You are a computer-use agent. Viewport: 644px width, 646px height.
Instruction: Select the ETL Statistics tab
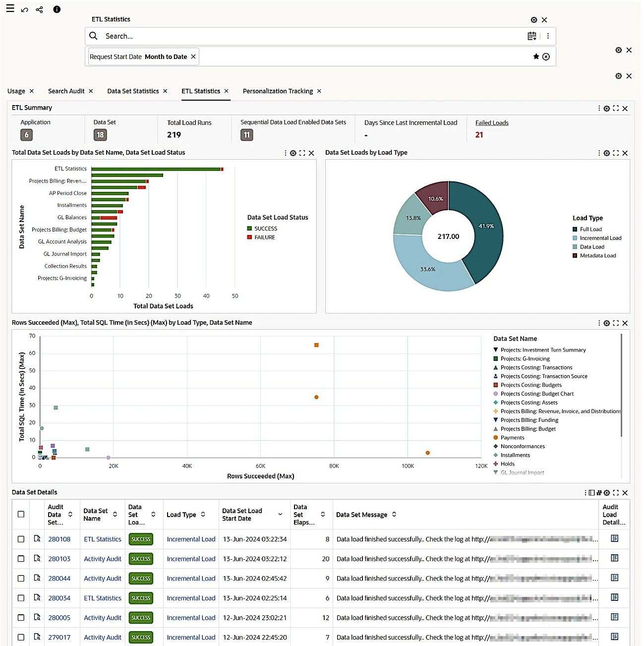[201, 91]
